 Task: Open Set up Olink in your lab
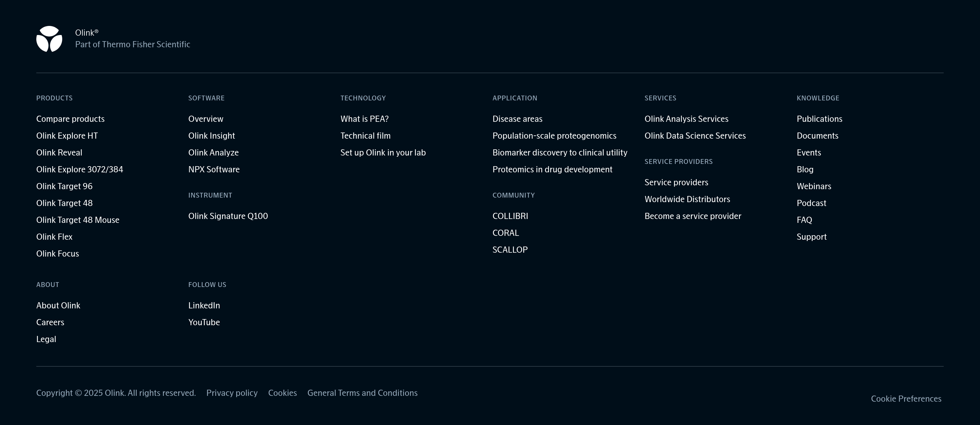[x=383, y=153]
